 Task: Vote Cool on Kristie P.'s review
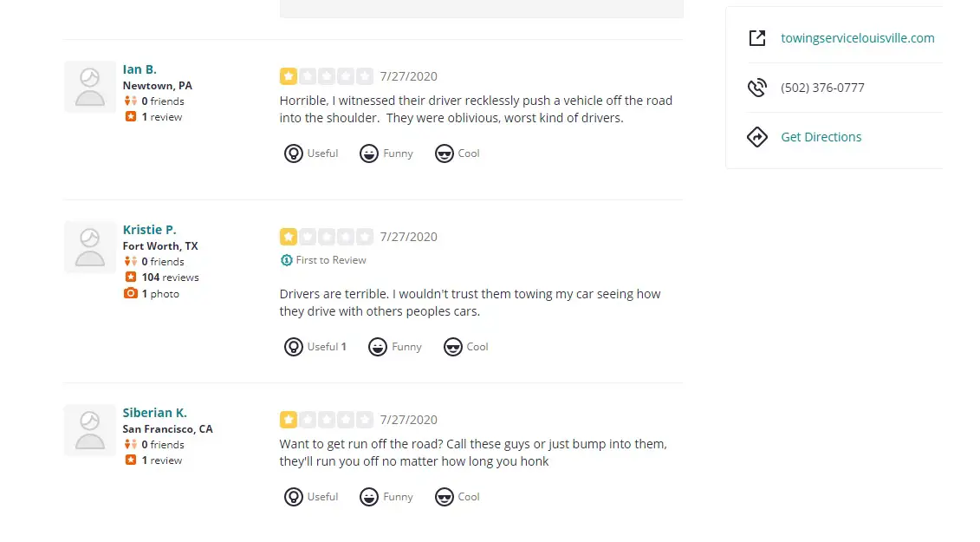pos(465,347)
